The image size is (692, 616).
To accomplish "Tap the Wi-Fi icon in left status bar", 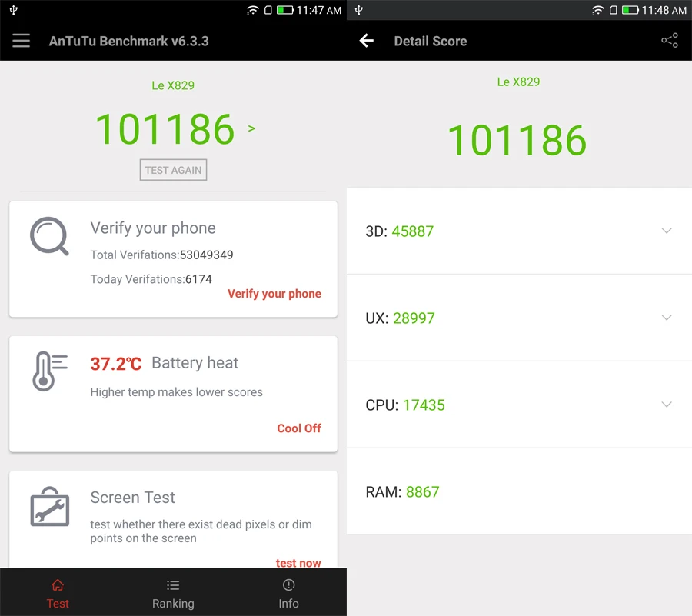I will pos(252,10).
